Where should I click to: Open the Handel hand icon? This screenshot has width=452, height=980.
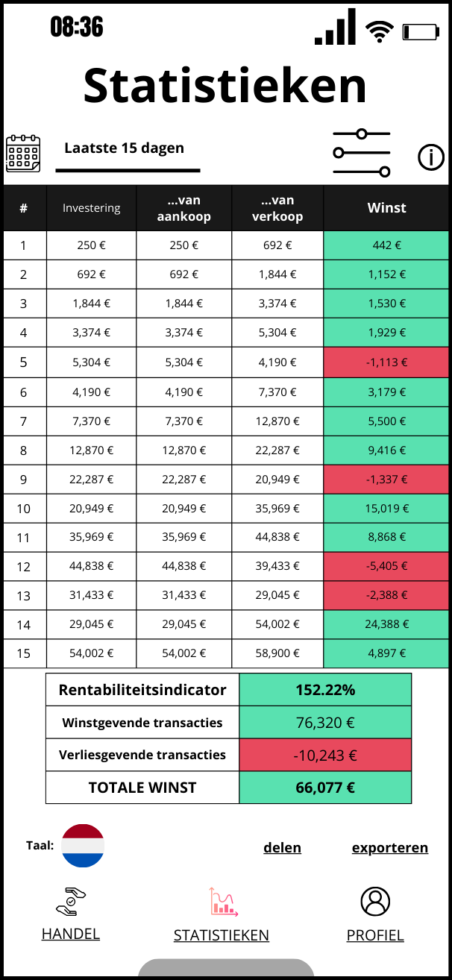point(71,901)
